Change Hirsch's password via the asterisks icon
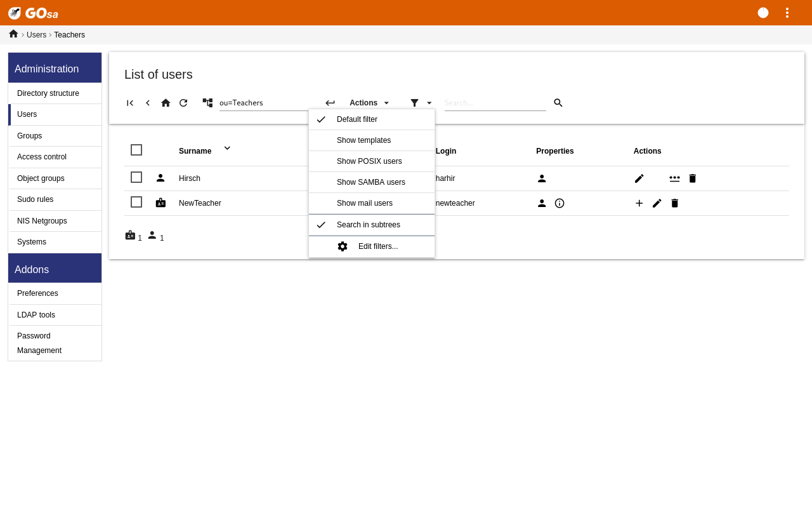 [674, 178]
